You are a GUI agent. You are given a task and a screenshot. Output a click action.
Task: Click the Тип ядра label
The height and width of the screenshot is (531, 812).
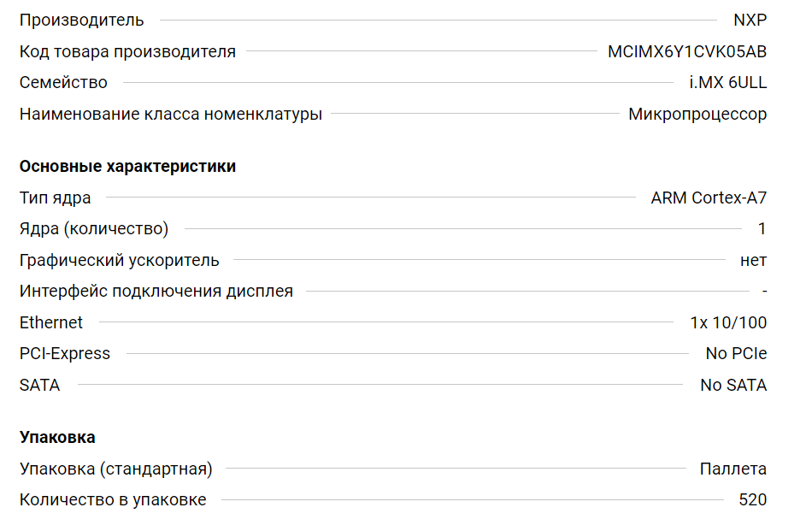[x=56, y=198]
